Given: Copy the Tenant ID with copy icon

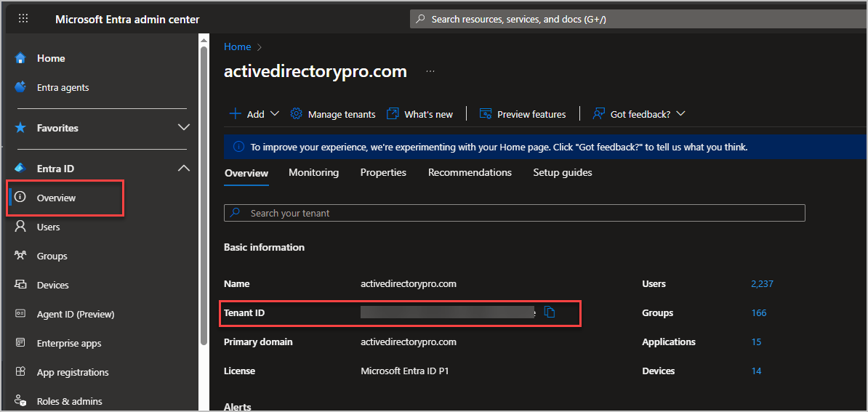Looking at the screenshot, I should click(x=550, y=312).
